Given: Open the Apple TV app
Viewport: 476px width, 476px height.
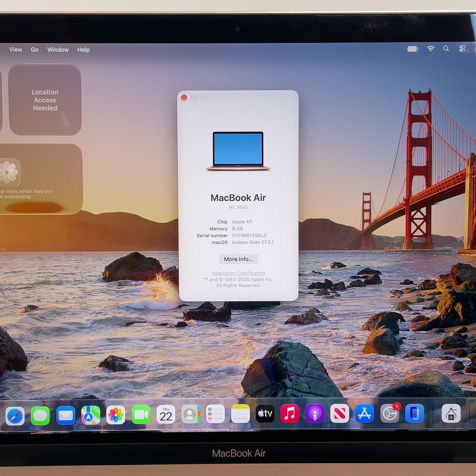Looking at the screenshot, I should point(265,414).
